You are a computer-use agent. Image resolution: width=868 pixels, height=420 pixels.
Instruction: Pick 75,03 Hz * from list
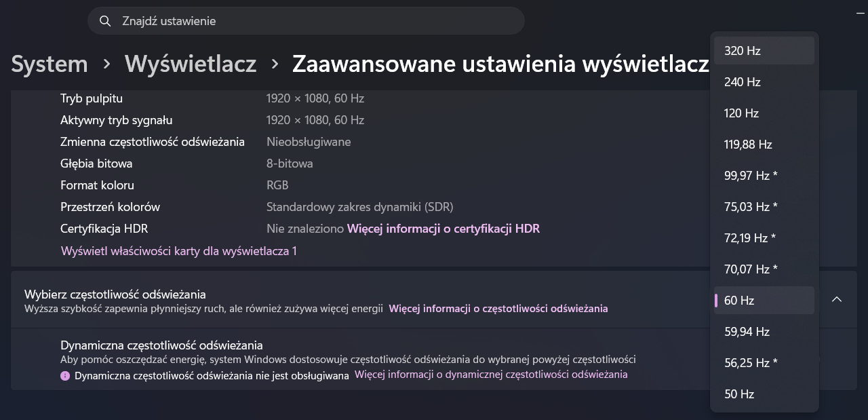click(x=764, y=207)
